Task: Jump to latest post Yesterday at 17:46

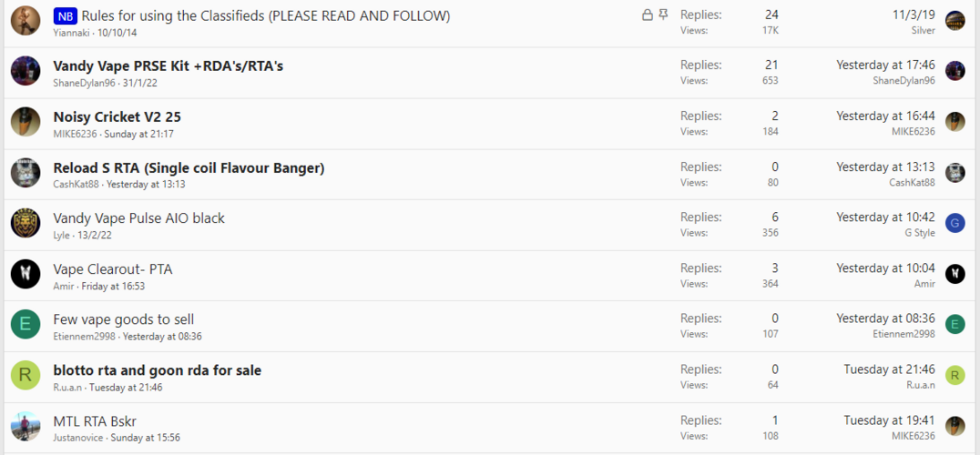Action: pyautogui.click(x=885, y=65)
